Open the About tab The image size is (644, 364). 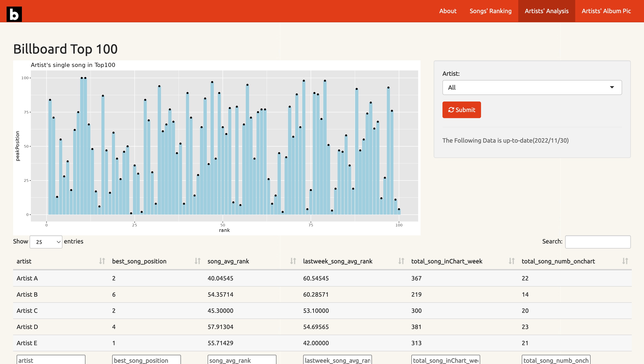click(448, 11)
